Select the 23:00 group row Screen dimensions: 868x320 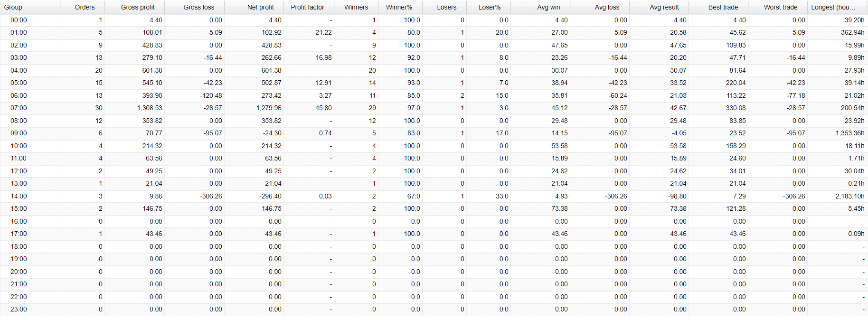(434, 310)
